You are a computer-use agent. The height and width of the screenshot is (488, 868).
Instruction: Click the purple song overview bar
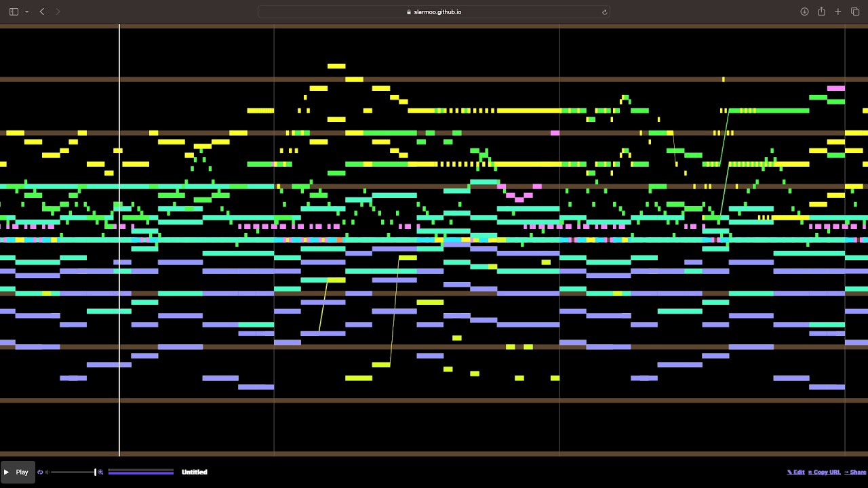[x=141, y=472]
